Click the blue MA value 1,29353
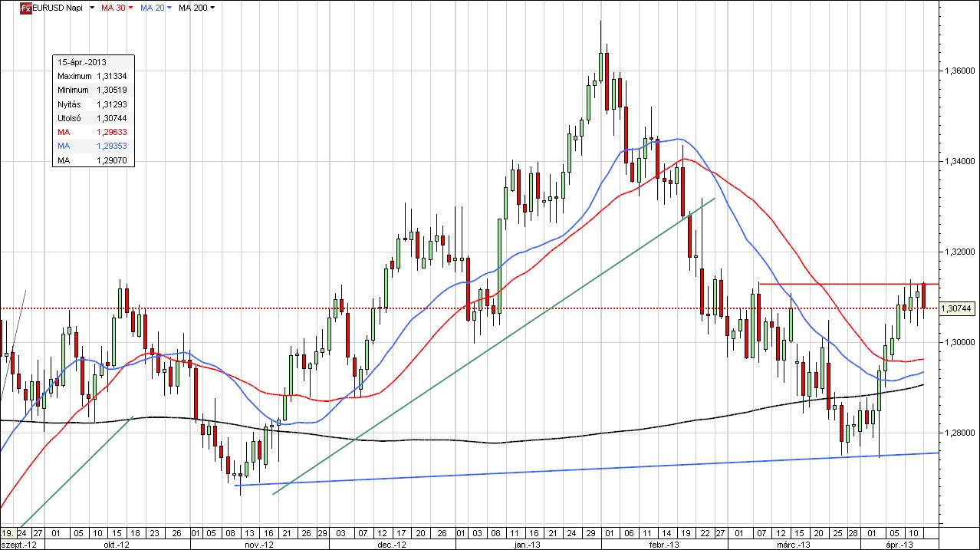980x550 pixels. pyautogui.click(x=111, y=146)
